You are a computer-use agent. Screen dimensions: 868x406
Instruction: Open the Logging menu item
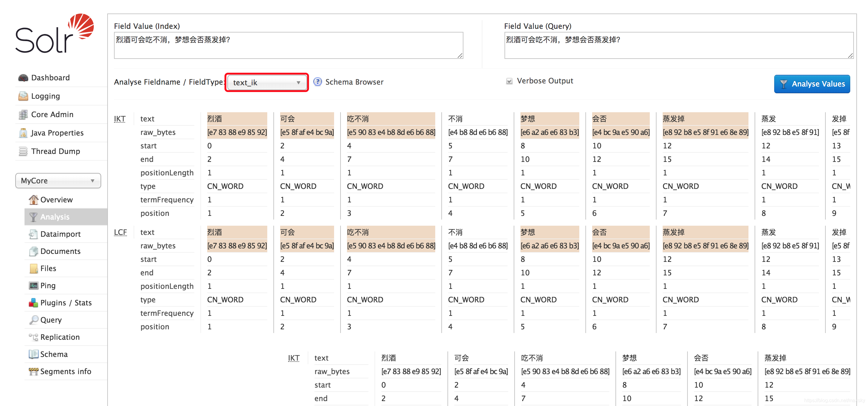coord(45,96)
